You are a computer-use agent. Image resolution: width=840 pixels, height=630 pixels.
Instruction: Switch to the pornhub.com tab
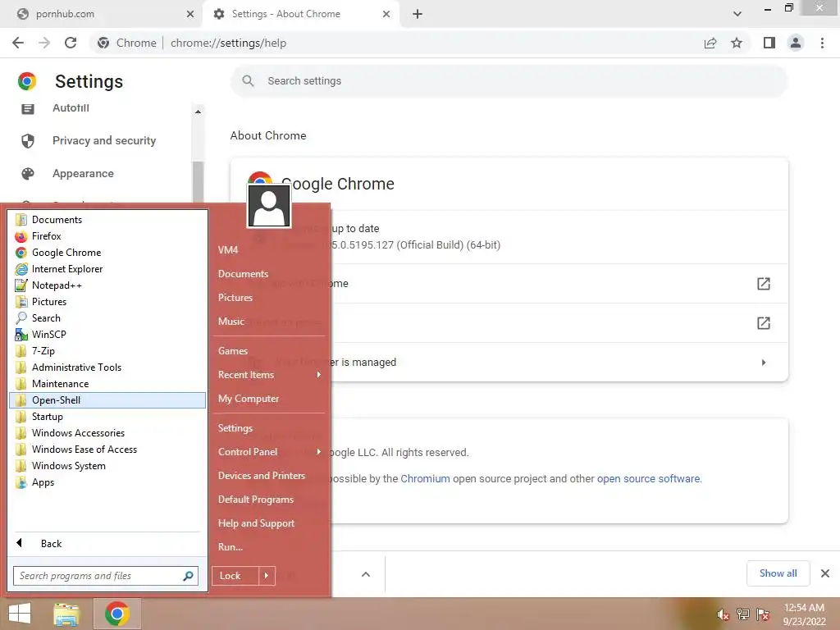(x=102, y=14)
